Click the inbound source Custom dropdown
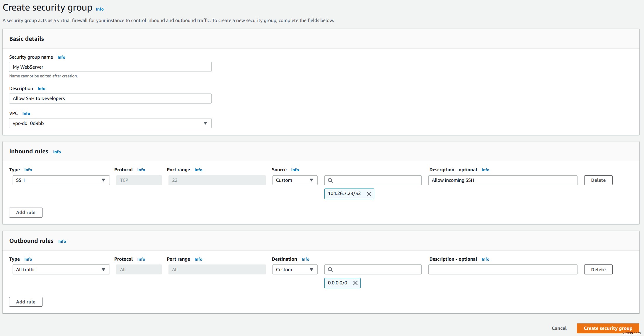 tap(294, 180)
